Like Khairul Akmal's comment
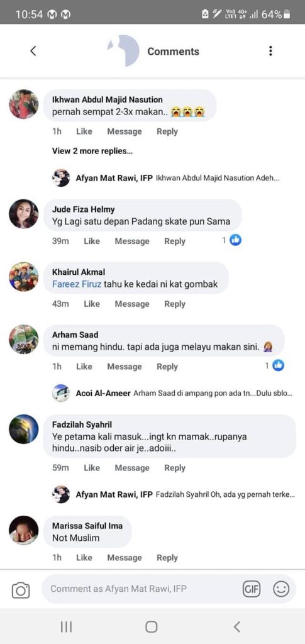305x644 pixels. 92,304
